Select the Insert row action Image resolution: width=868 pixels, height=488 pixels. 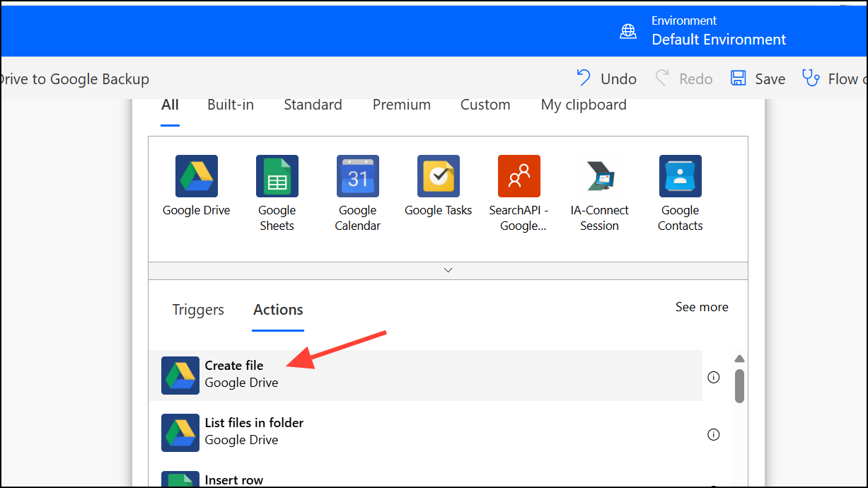[x=425, y=477]
